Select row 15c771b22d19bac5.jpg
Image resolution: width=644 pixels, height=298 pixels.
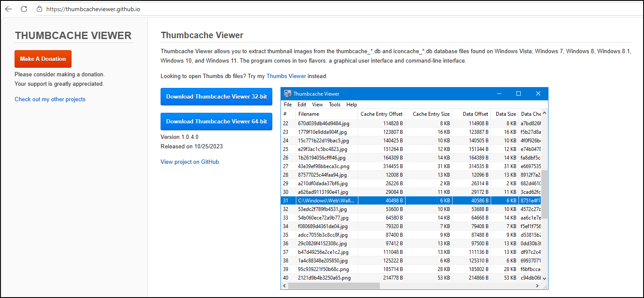(411, 141)
